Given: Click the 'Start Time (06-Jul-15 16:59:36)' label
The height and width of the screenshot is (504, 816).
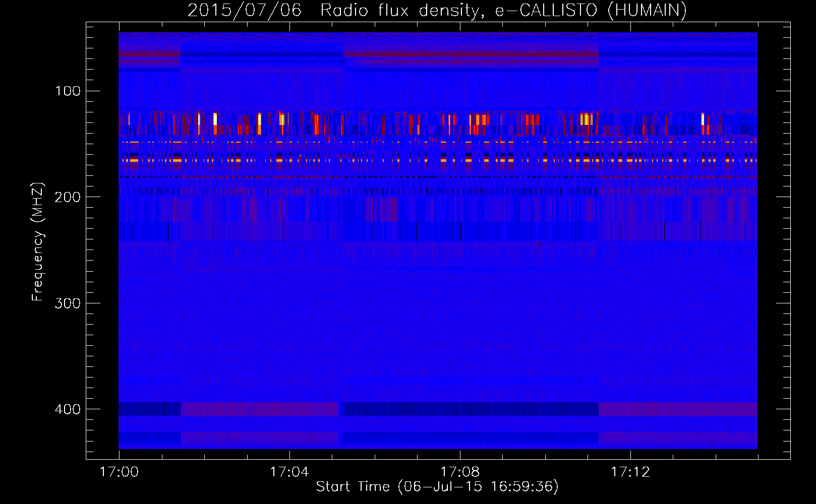Looking at the screenshot, I should (437, 487).
